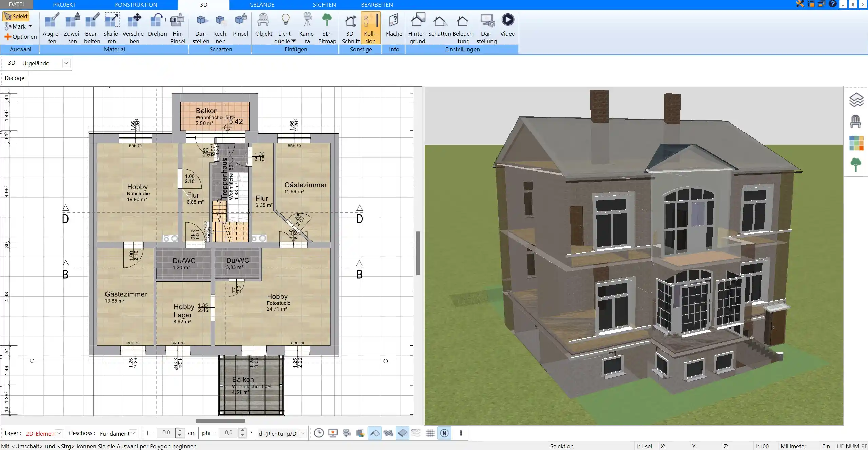Toggle the Kollision mode
The height and width of the screenshot is (450, 868).
click(x=370, y=28)
